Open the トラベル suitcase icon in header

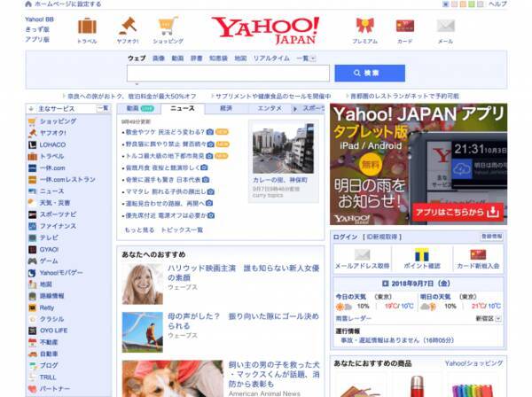pyautogui.click(x=87, y=26)
